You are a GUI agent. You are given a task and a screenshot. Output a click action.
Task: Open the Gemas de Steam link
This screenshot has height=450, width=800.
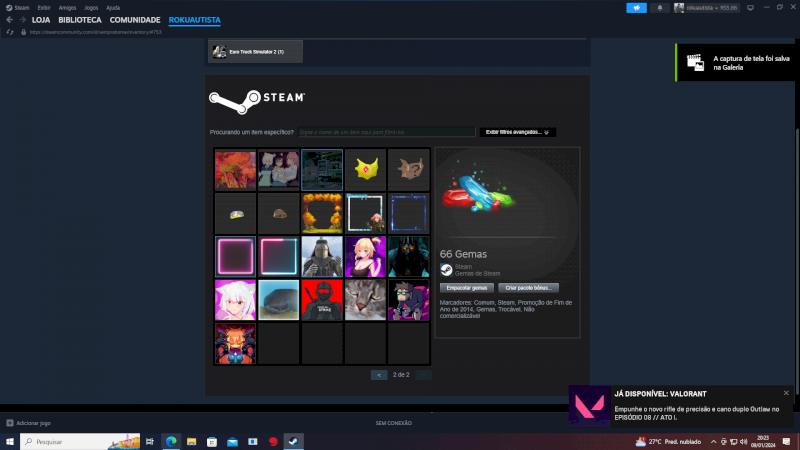[477, 273]
